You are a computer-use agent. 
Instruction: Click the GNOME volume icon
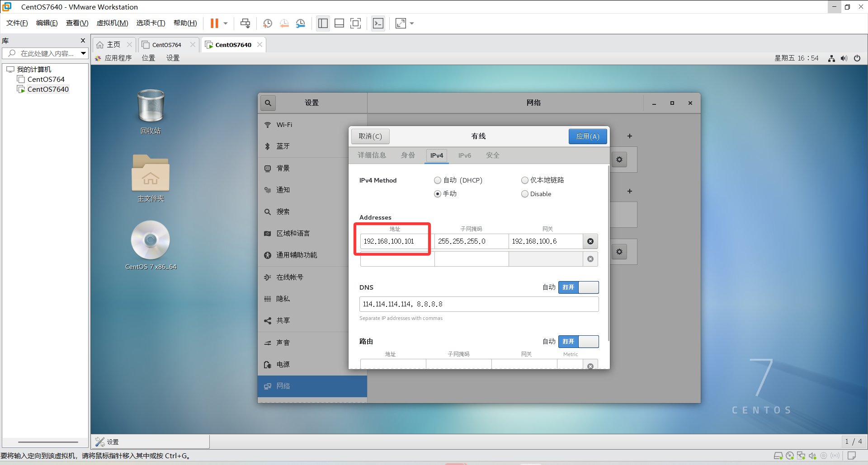(x=844, y=58)
